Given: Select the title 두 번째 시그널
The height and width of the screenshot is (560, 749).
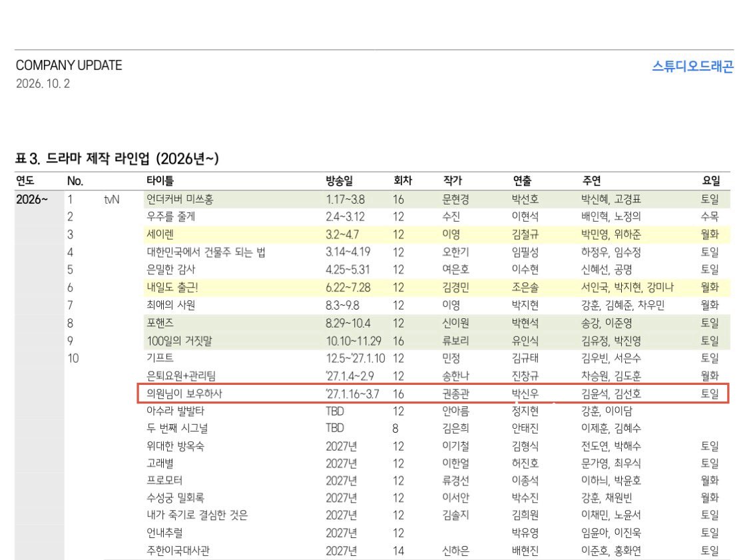Looking at the screenshot, I should (x=176, y=428).
